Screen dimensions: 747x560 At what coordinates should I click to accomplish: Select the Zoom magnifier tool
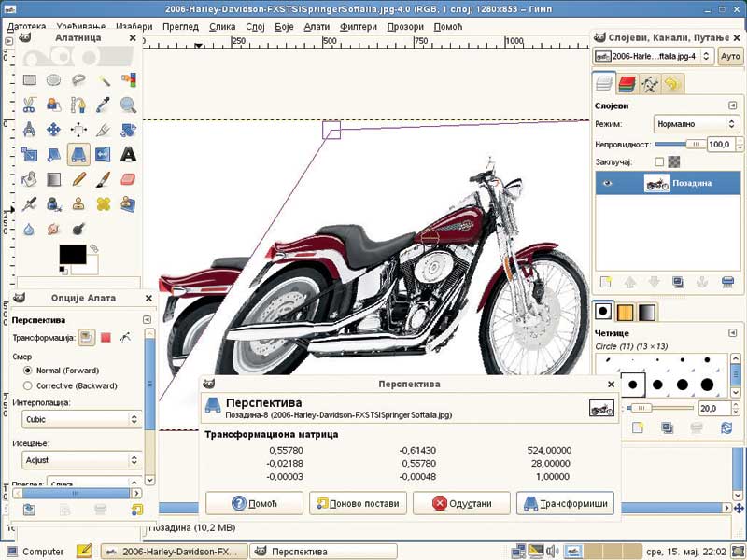click(x=128, y=105)
